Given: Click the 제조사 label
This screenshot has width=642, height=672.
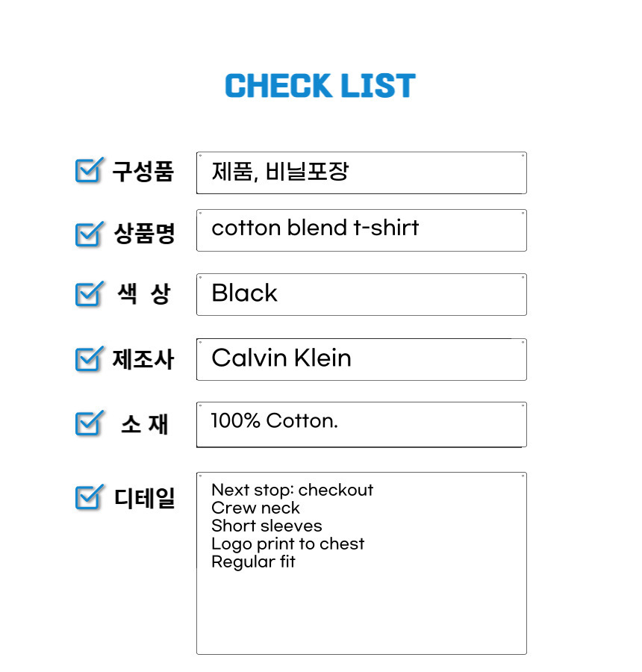Looking at the screenshot, I should coord(143,358).
